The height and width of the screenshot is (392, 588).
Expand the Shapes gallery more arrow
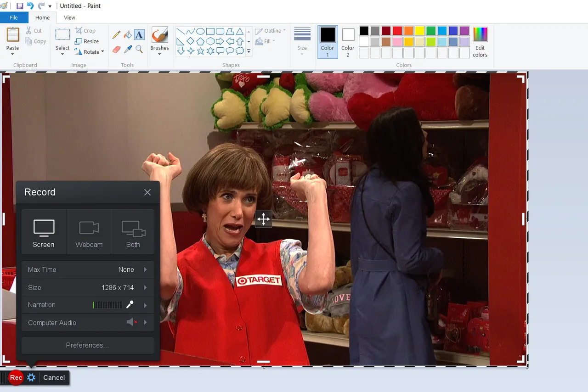(249, 51)
